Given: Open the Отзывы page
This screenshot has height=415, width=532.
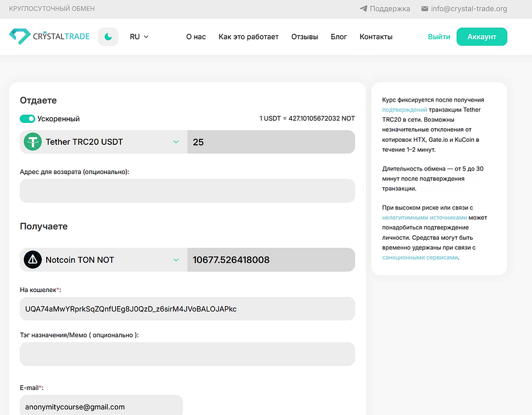Looking at the screenshot, I should click(305, 37).
